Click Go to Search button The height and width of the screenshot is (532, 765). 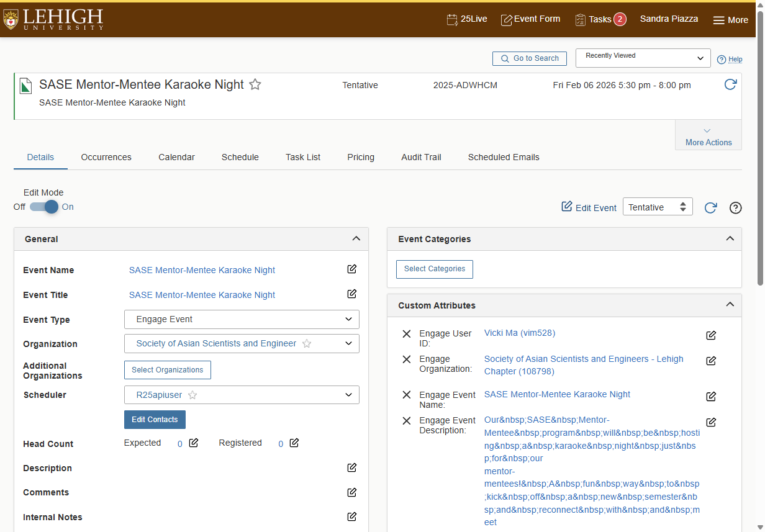pyautogui.click(x=530, y=58)
